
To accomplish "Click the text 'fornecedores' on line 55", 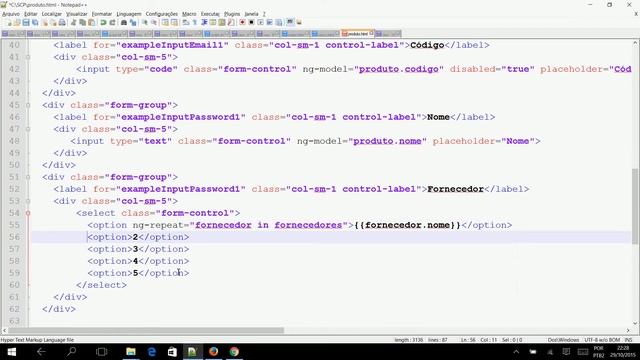I will [x=308, y=225].
